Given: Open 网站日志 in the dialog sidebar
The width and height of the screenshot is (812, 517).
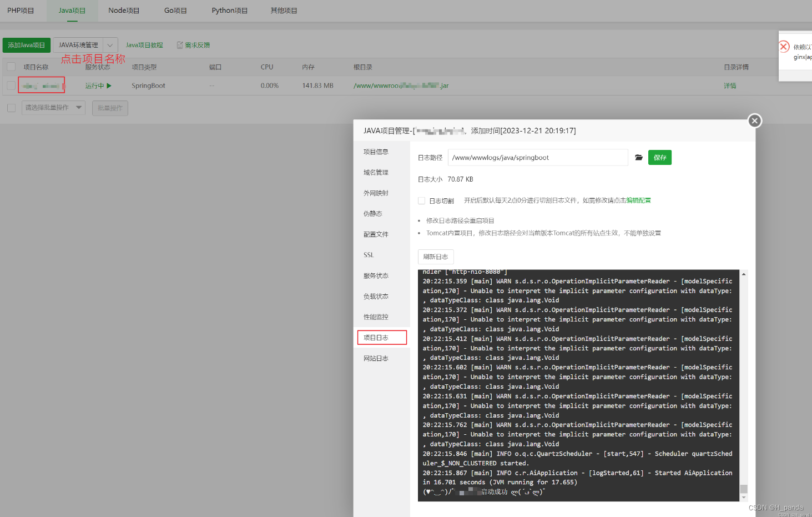Looking at the screenshot, I should pyautogui.click(x=376, y=358).
